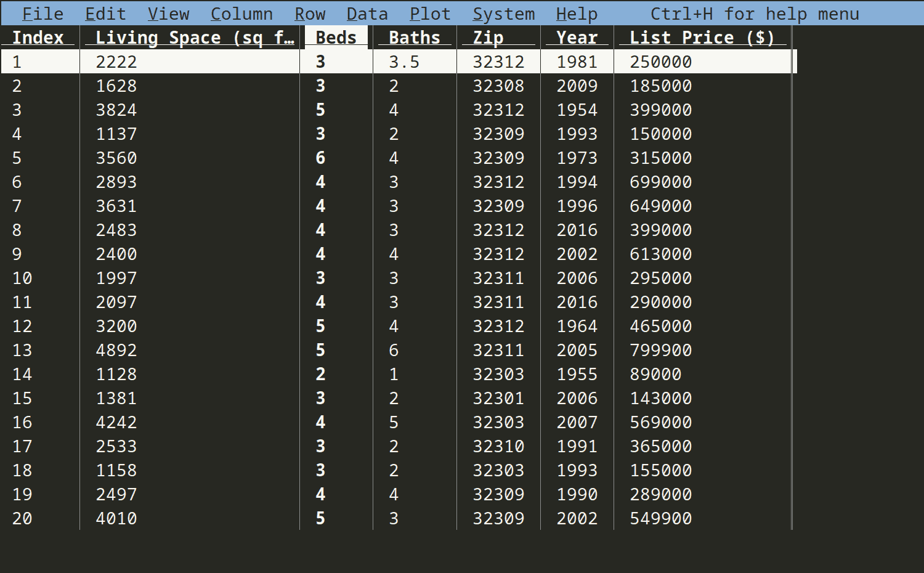Screen dimensions: 924x573
Task: Click list price 613000
Action: point(661,254)
